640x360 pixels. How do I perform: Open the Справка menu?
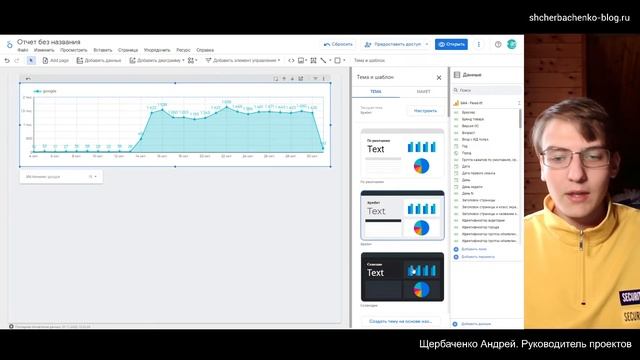pos(205,50)
